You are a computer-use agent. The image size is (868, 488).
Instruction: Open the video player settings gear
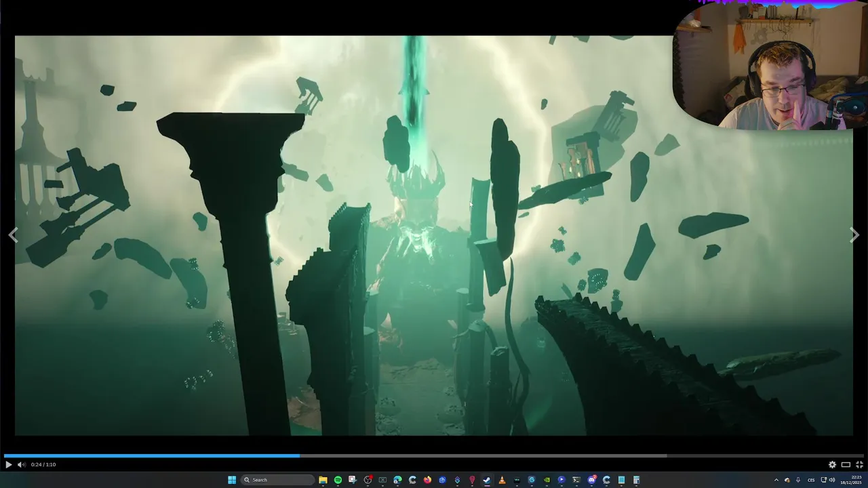coord(832,464)
